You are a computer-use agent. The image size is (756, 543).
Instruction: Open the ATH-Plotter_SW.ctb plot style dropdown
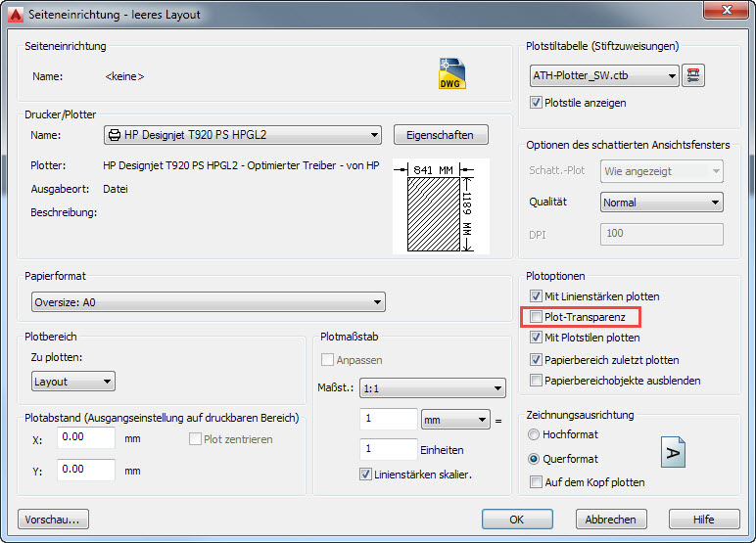click(x=603, y=75)
